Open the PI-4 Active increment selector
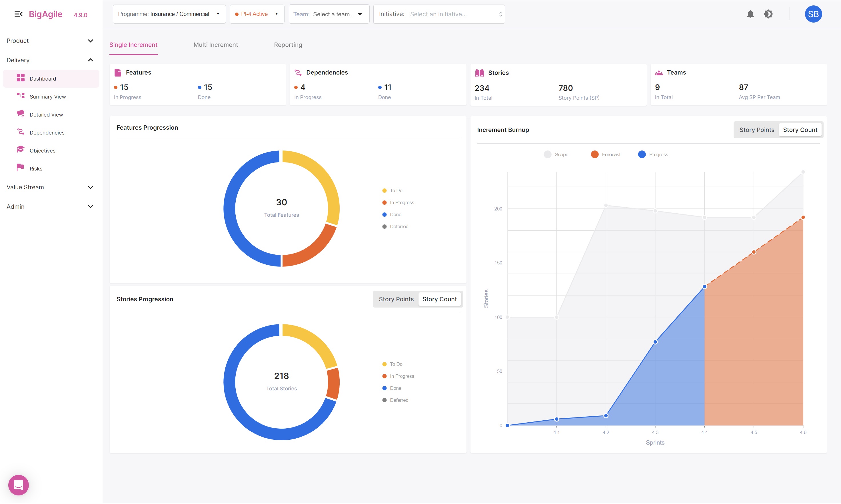 tap(257, 14)
